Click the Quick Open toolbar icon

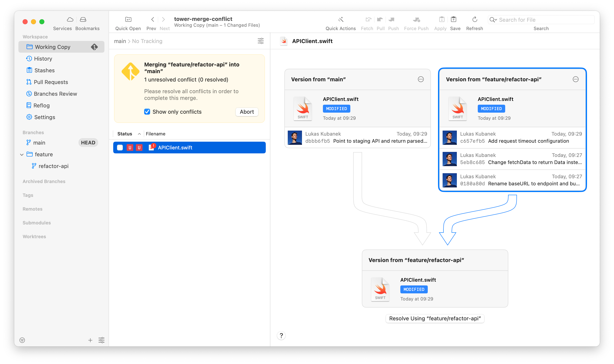tap(128, 19)
